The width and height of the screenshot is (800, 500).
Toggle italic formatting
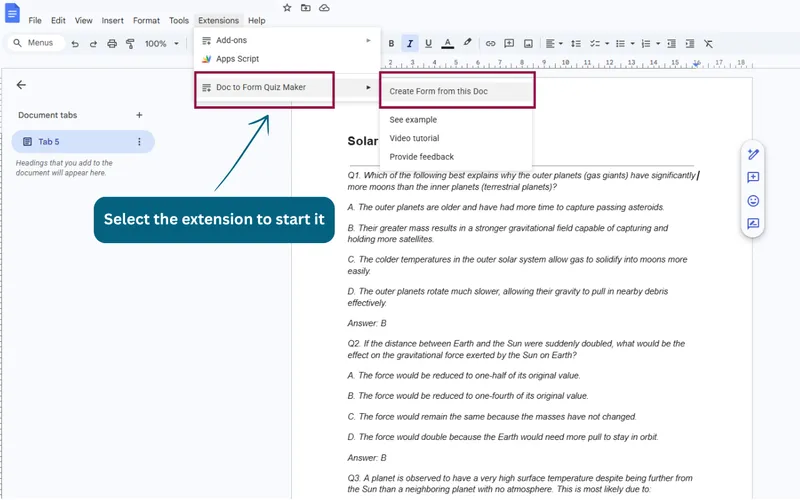point(410,44)
